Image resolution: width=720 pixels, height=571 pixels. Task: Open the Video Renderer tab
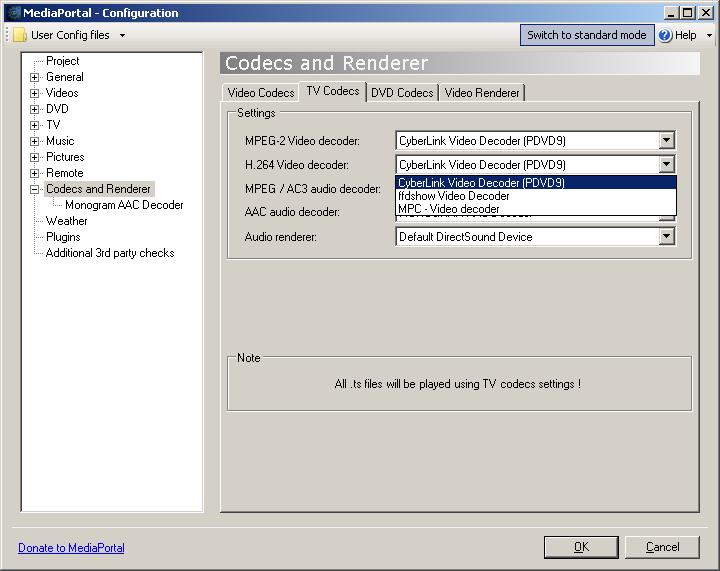pos(482,93)
